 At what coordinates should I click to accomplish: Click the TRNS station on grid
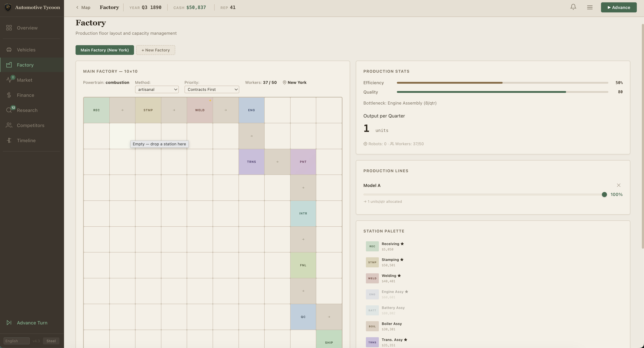[x=251, y=162]
